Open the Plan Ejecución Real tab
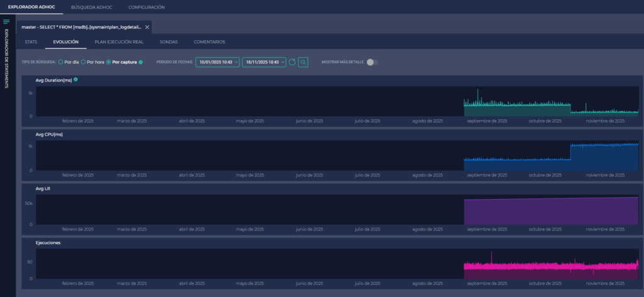This screenshot has width=644, height=297. click(x=119, y=42)
